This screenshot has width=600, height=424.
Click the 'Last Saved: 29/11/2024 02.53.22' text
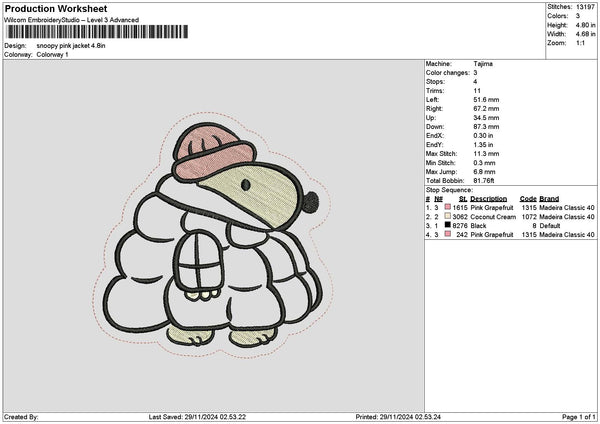click(x=197, y=417)
